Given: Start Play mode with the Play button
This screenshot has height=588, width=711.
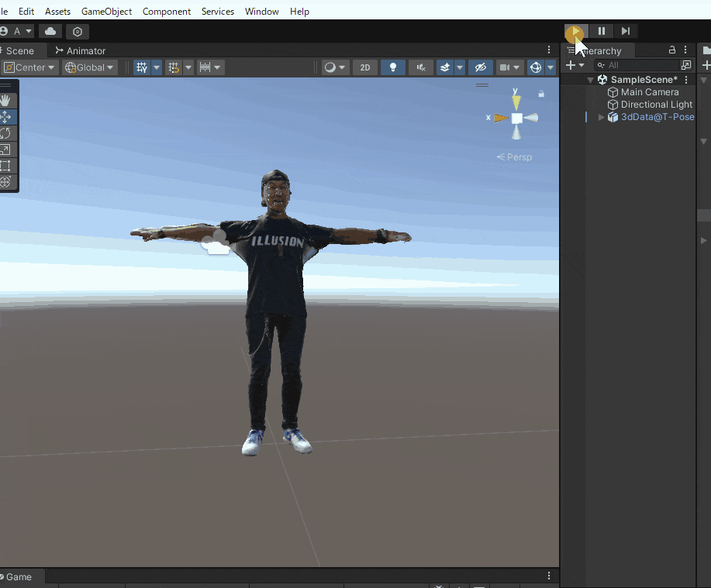Looking at the screenshot, I should coord(576,31).
